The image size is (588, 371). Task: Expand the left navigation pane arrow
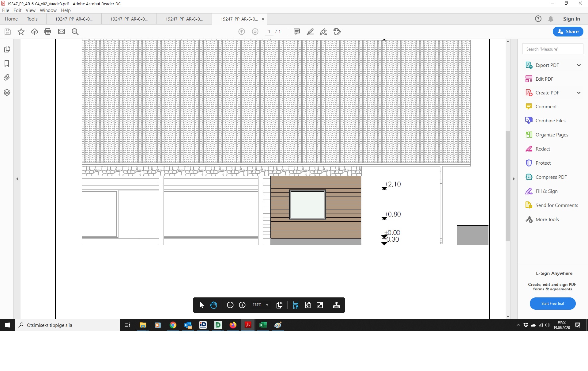click(x=17, y=179)
